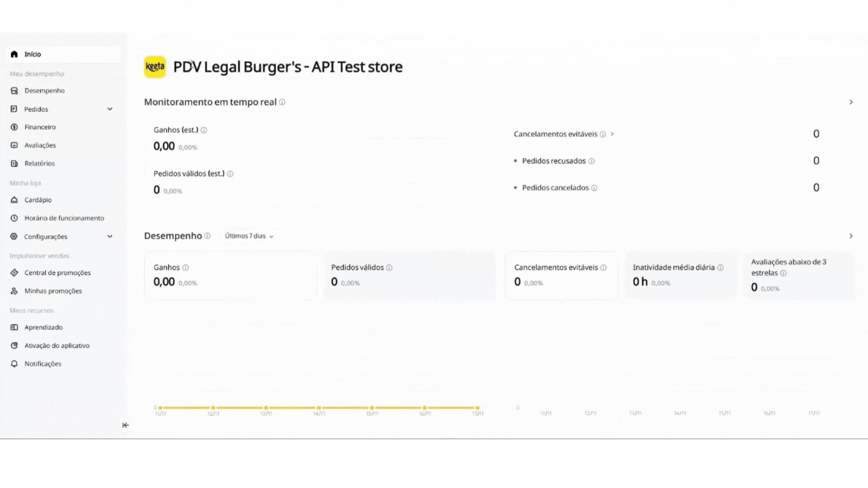Image resolution: width=868 pixels, height=488 pixels.
Task: Expand the Pedidos submenu chevron
Action: 110,109
